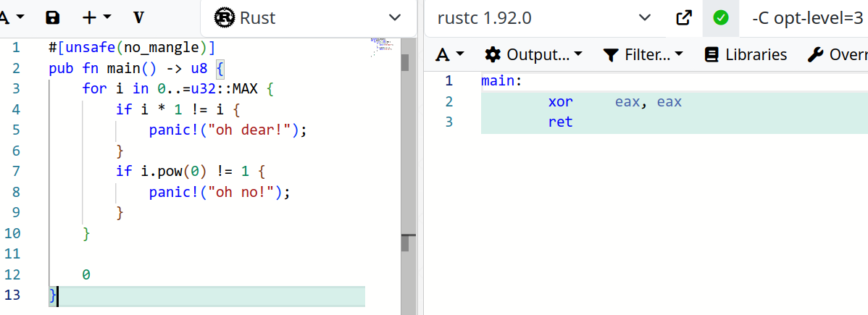868x315 pixels.
Task: Click the save icon in editor toolbar
Action: click(52, 17)
